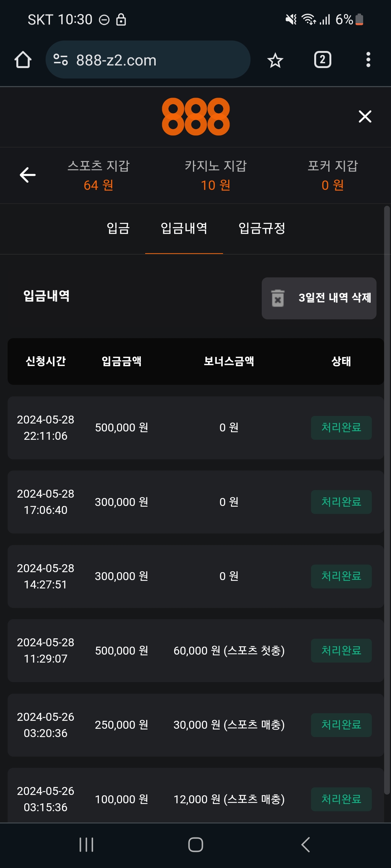
Task: Open site info icon in address bar
Action: 60,60
